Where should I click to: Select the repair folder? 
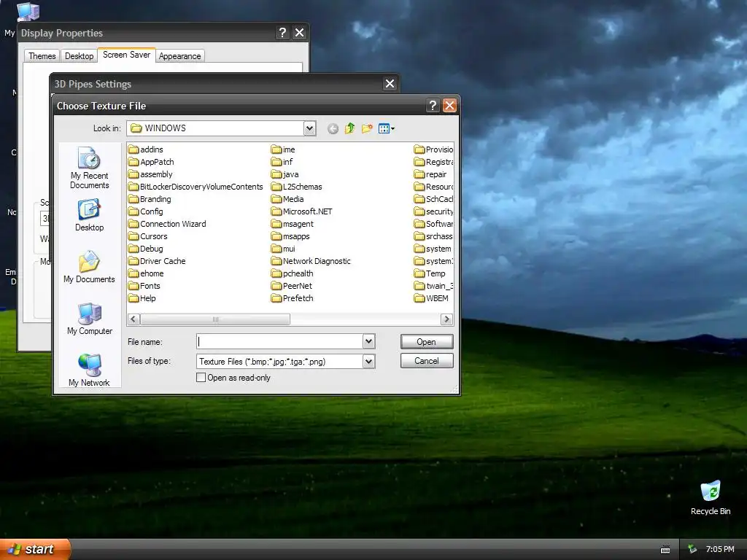(430, 174)
